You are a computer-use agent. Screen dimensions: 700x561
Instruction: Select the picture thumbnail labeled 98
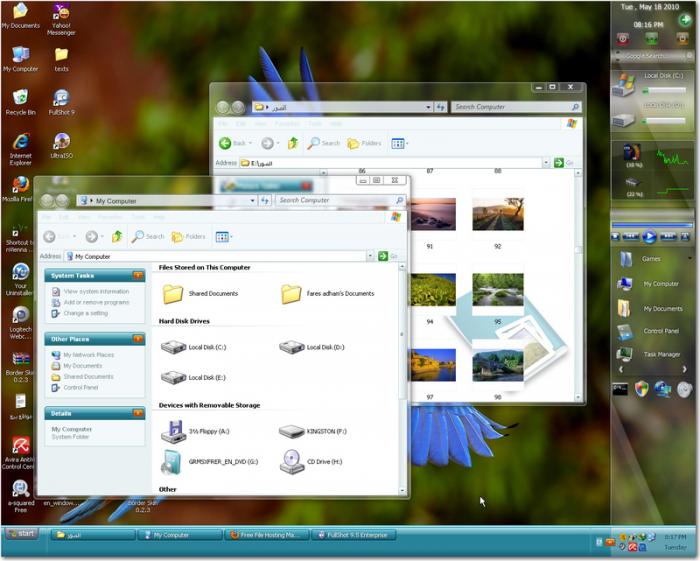click(498, 366)
